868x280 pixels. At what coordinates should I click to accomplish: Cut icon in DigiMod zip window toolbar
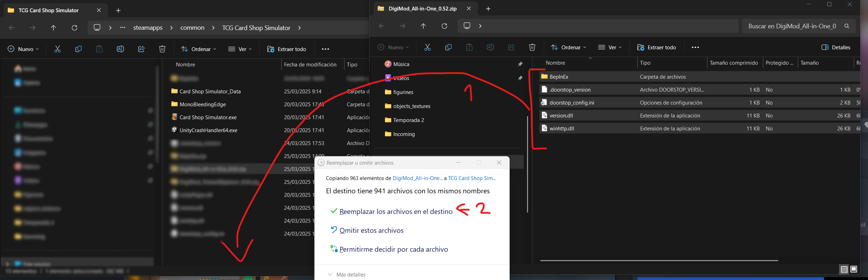pyautogui.click(x=428, y=47)
